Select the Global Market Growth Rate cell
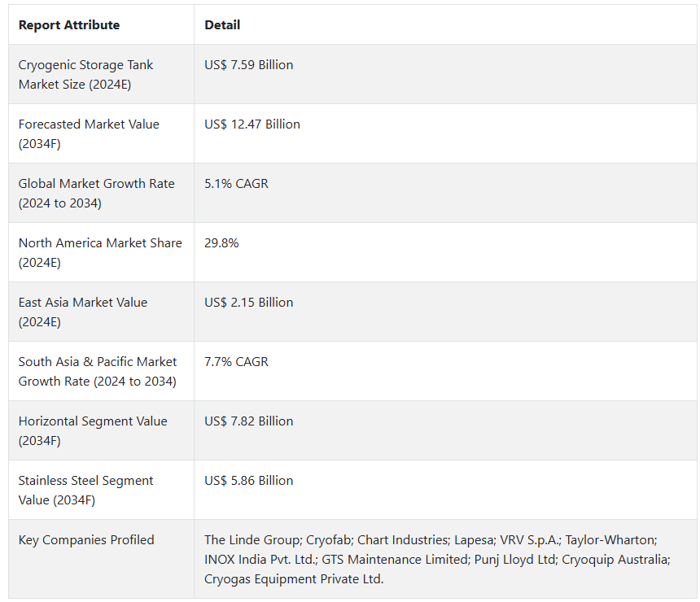Image resolution: width=700 pixels, height=602 pixels. point(96,193)
